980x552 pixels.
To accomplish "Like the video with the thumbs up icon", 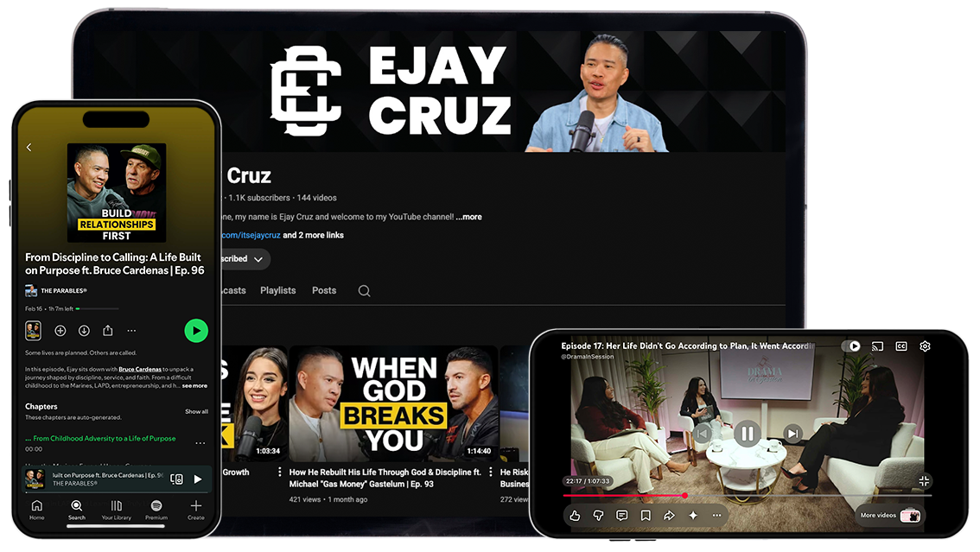I will click(575, 516).
